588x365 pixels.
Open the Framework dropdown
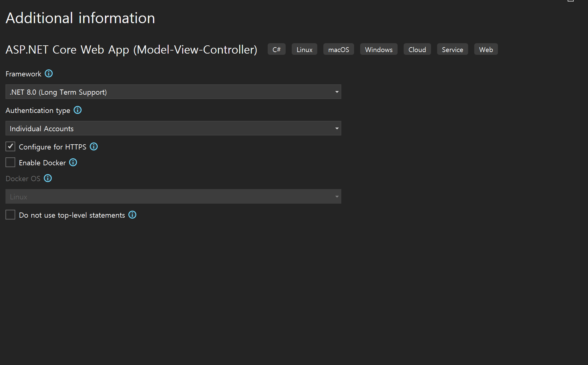click(x=173, y=92)
